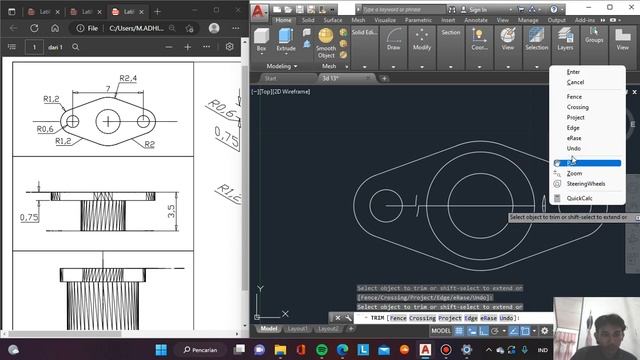The image size is (640, 360).
Task: Toggle ortho mode in status bar
Action: coord(483,331)
